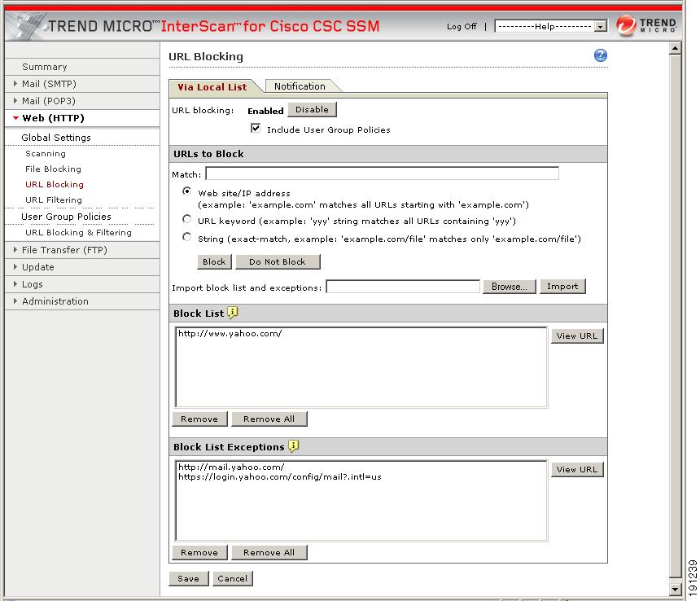The height and width of the screenshot is (601, 700).
Task: Click Remove All under Block List
Action: 269,419
